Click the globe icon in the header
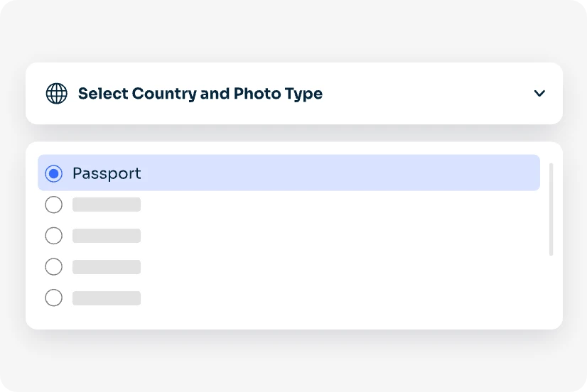Viewport: 587px width, 392px height. point(57,93)
